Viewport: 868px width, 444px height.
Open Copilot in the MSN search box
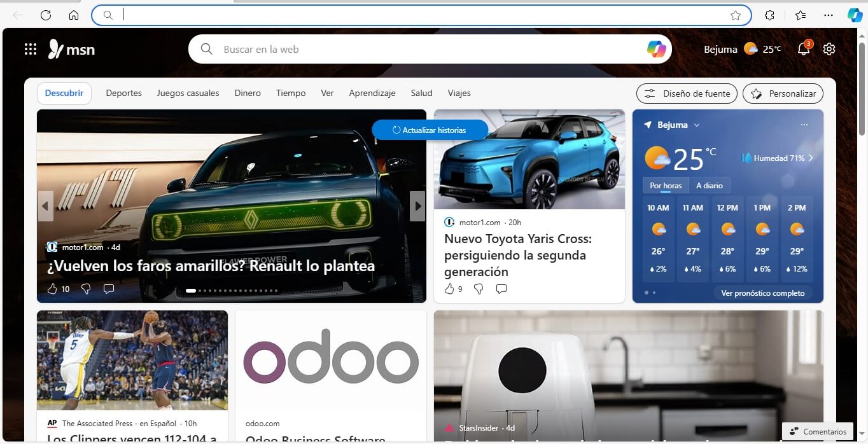click(656, 49)
